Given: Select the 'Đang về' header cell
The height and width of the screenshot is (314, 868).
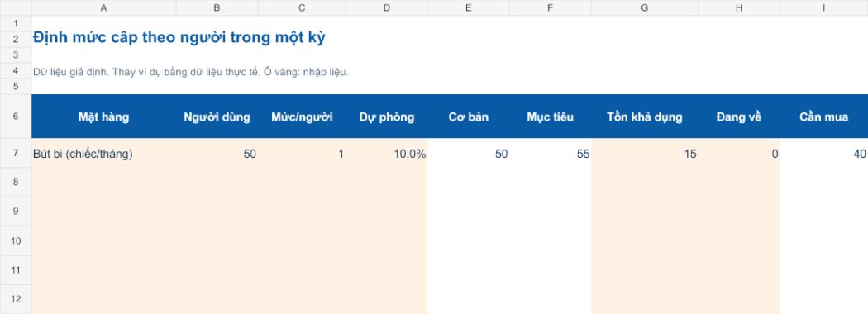Looking at the screenshot, I should pyautogui.click(x=739, y=117).
